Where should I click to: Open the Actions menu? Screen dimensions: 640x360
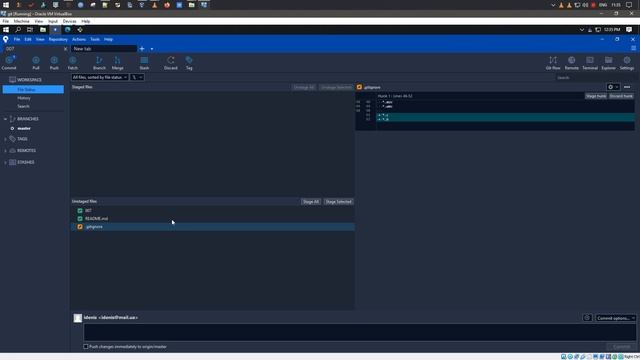79,39
